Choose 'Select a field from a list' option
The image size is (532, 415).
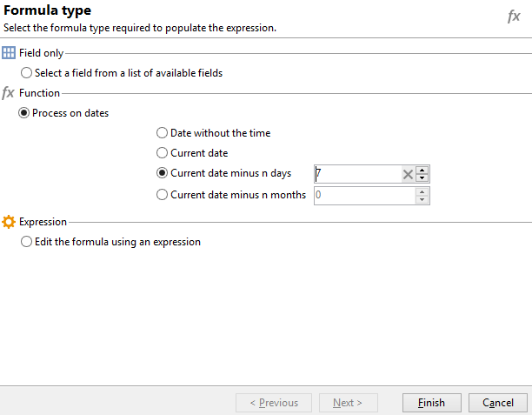27,73
